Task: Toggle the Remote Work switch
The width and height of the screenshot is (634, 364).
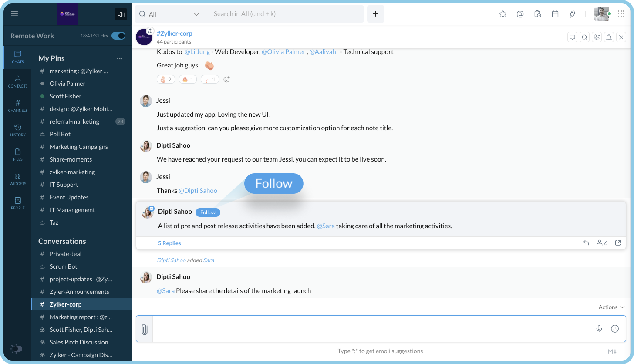Action: click(x=118, y=36)
